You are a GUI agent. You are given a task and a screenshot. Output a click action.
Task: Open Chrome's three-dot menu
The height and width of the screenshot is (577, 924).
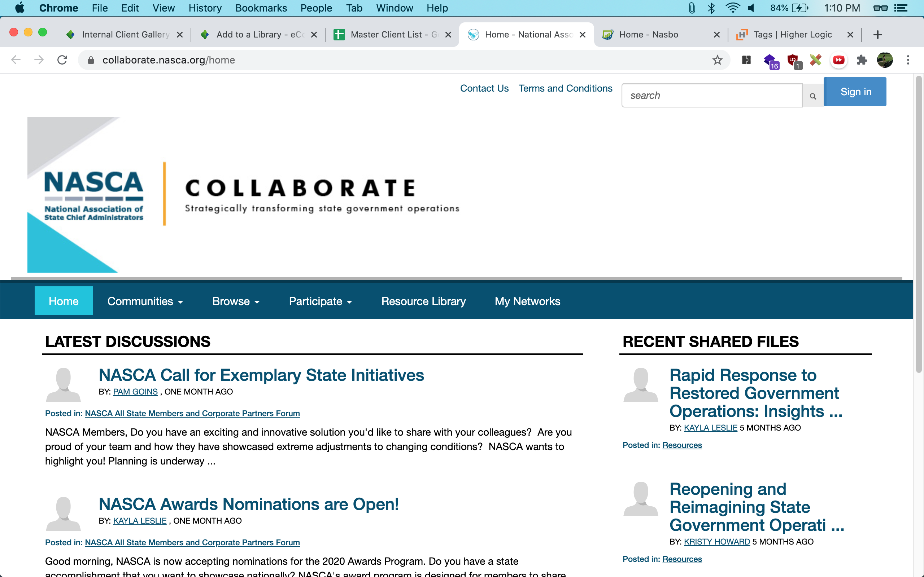click(x=908, y=60)
